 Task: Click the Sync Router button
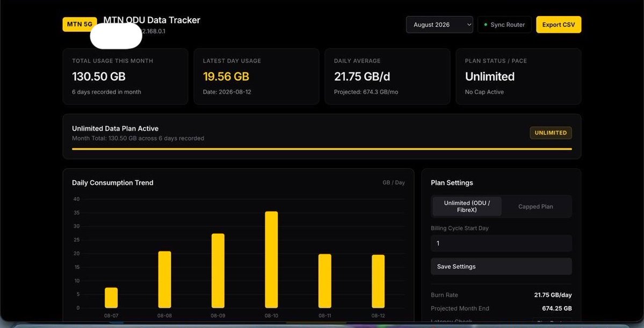pos(504,25)
